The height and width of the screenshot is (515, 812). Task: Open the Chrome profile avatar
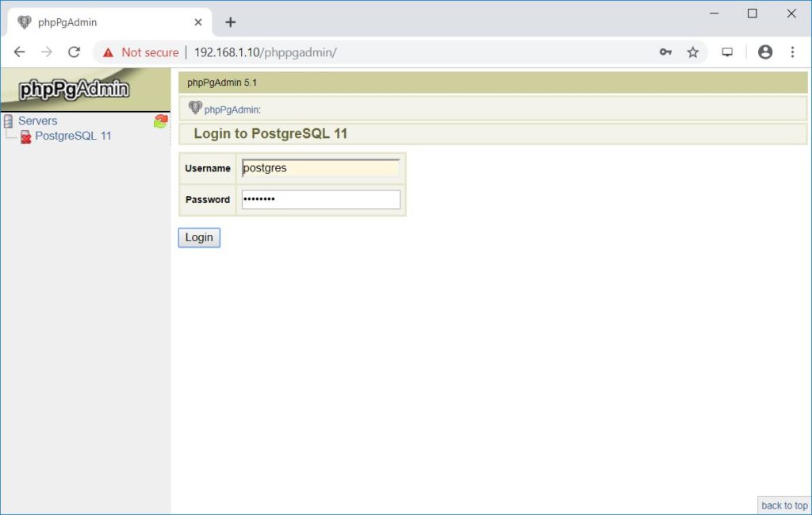(765, 52)
